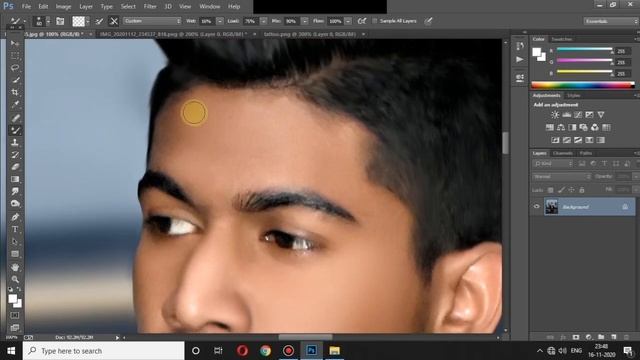Image resolution: width=640 pixels, height=360 pixels.
Task: Add a Levels adjustment
Action: coord(567,115)
